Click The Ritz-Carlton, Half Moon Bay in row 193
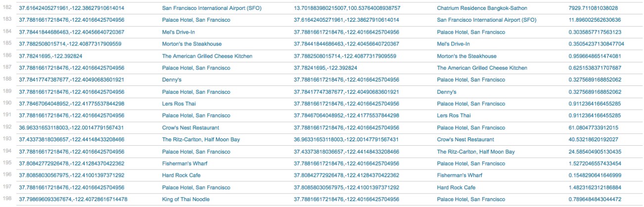Viewport: 644px width, 207px height. (x=201, y=139)
